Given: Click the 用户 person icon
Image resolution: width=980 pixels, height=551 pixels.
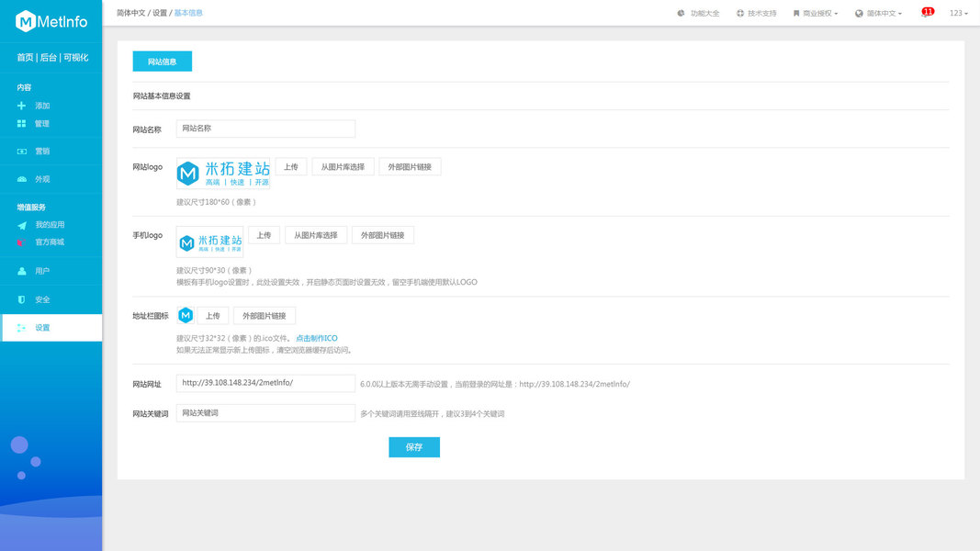Looking at the screenshot, I should (x=22, y=271).
